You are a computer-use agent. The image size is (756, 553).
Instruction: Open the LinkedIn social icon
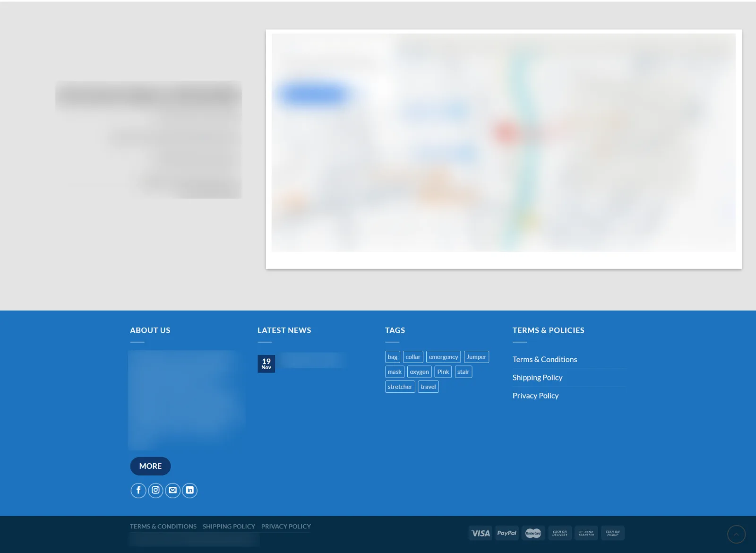(x=189, y=490)
